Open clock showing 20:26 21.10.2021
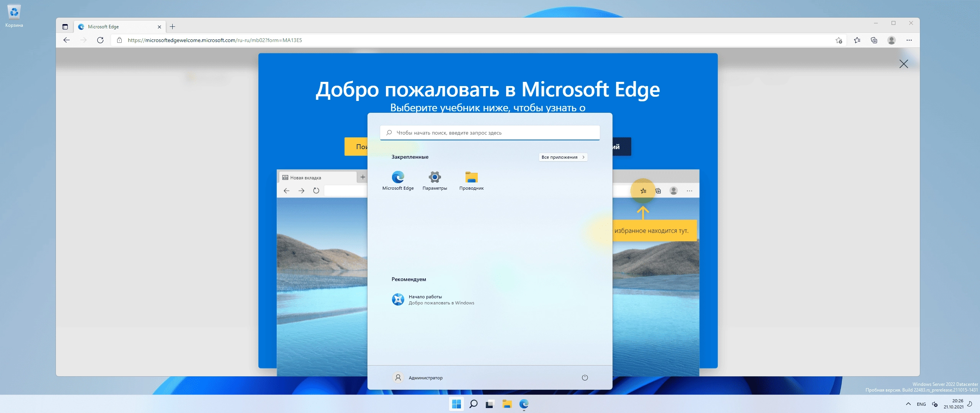The image size is (980, 413). [953, 404]
